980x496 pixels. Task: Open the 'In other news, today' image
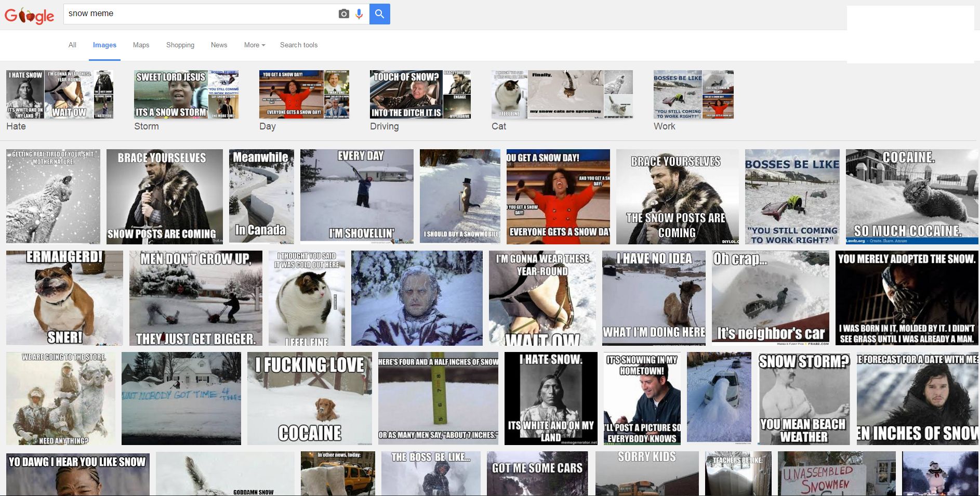pyautogui.click(x=338, y=474)
